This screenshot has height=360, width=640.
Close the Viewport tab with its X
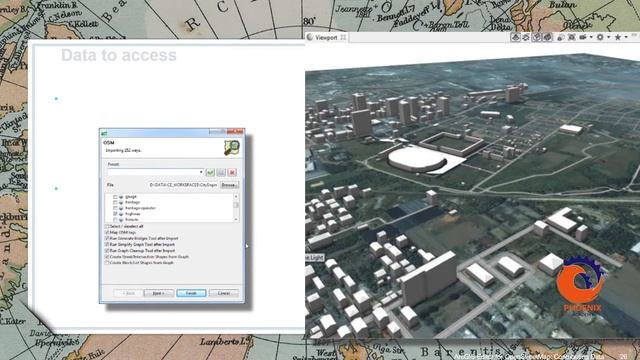click(343, 37)
